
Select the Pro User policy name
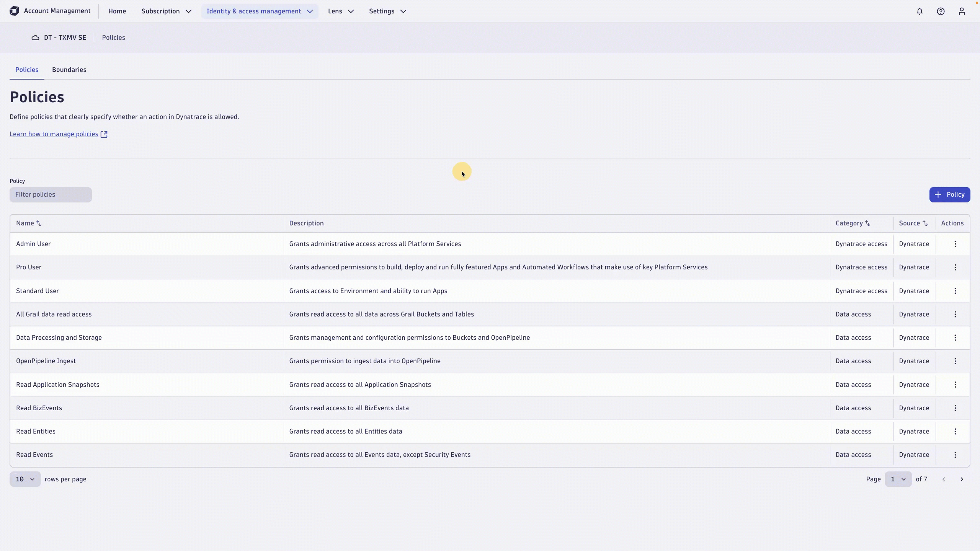click(29, 267)
